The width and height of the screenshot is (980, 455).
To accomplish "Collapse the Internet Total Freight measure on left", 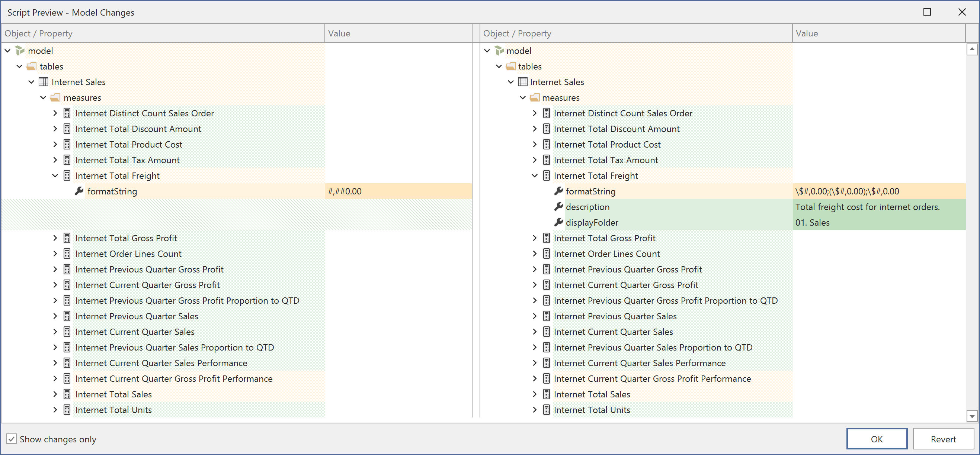I will coord(55,175).
